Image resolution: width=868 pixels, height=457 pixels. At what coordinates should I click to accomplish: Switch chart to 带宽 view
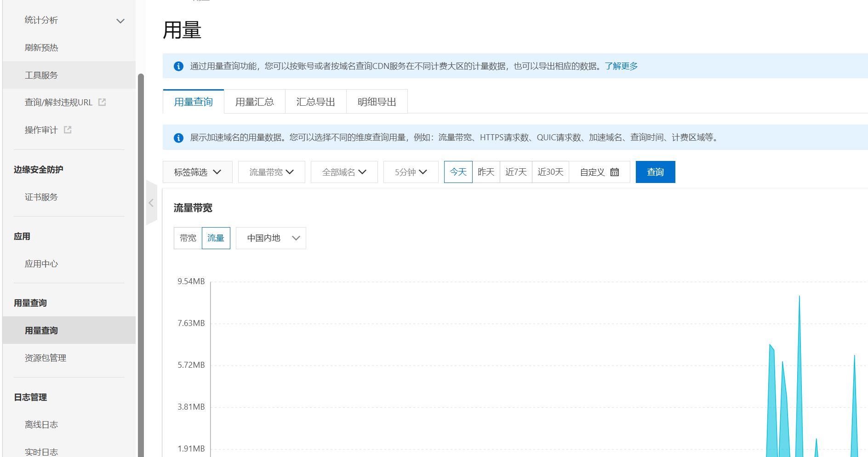tap(188, 238)
